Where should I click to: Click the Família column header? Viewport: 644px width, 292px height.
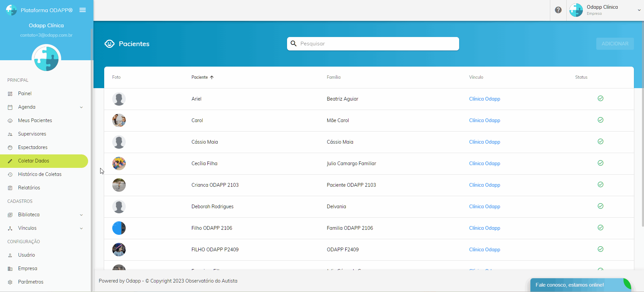(x=333, y=77)
